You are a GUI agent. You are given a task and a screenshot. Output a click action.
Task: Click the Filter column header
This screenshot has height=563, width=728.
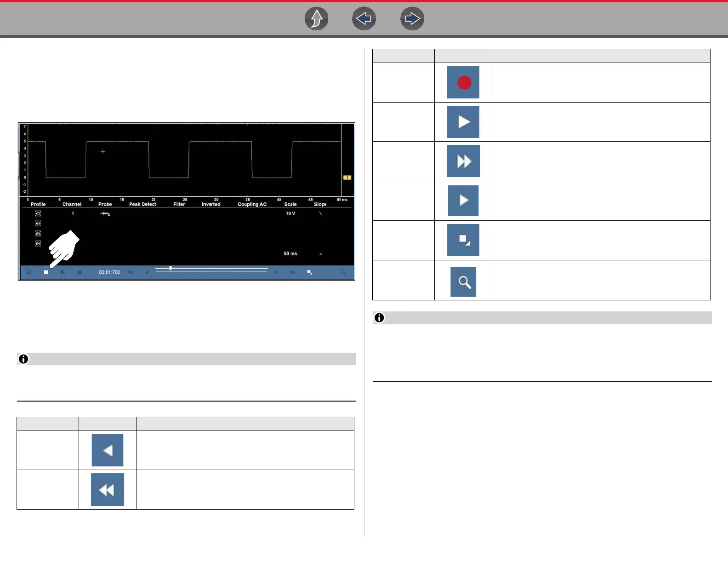click(x=179, y=204)
